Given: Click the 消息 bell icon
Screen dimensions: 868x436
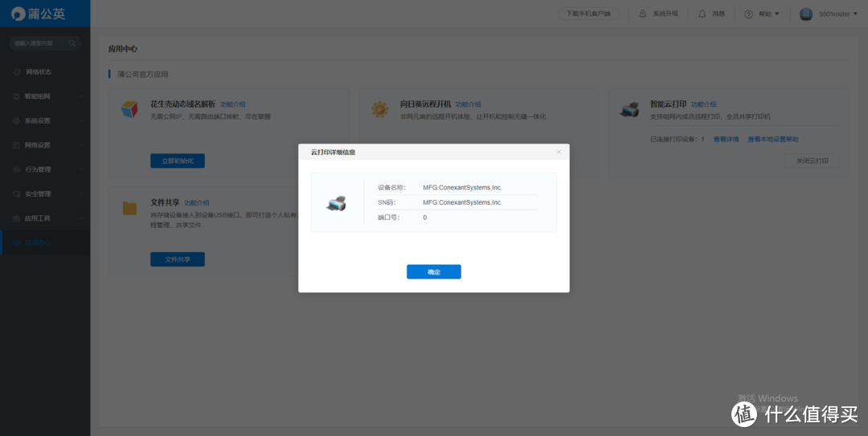Looking at the screenshot, I should click(702, 14).
